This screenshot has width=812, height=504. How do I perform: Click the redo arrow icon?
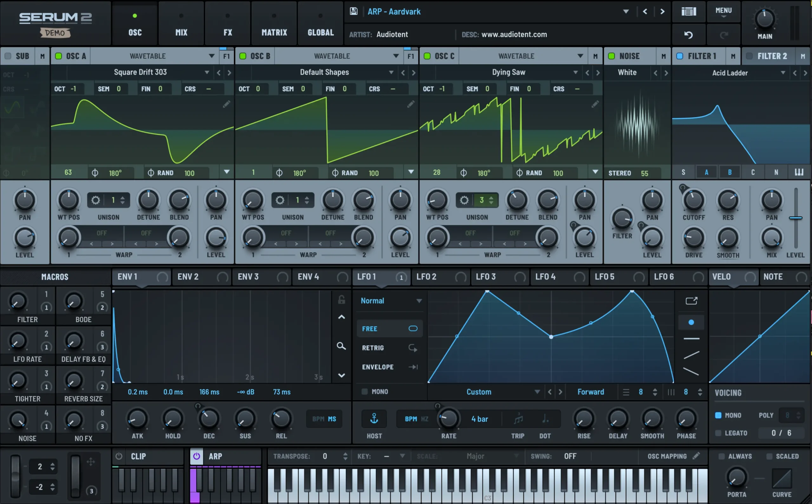[724, 35]
